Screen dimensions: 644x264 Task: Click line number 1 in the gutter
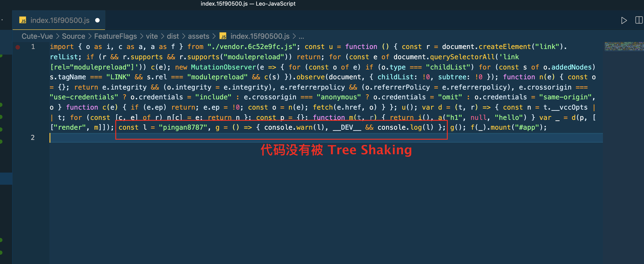pyautogui.click(x=33, y=47)
